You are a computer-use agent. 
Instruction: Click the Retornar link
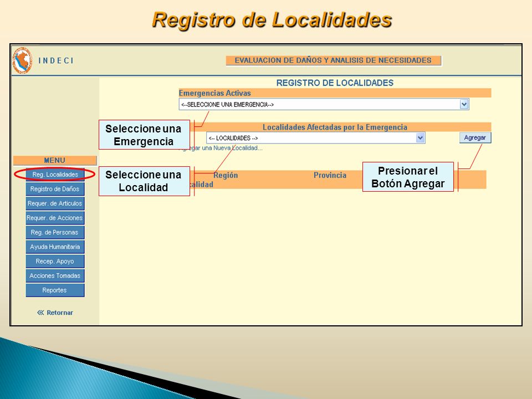60,313
